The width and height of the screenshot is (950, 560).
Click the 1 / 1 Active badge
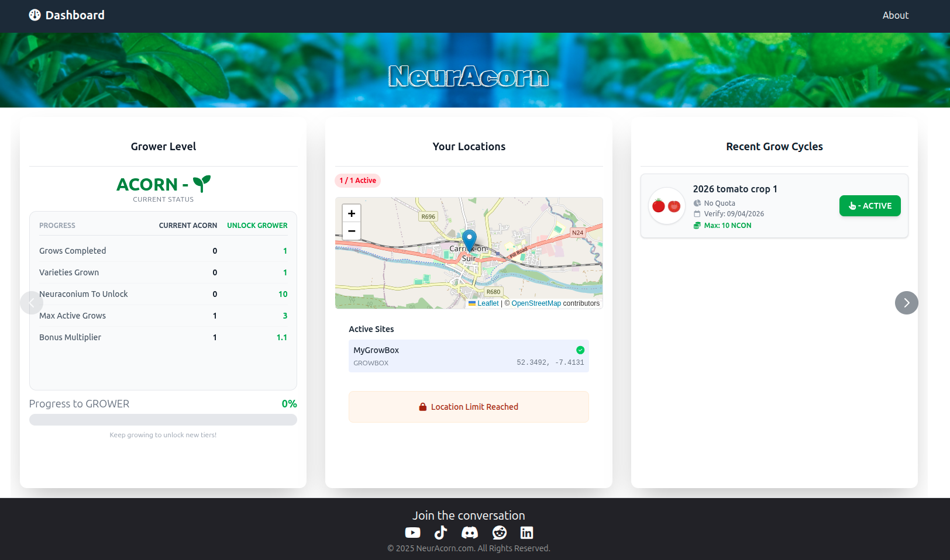(357, 181)
